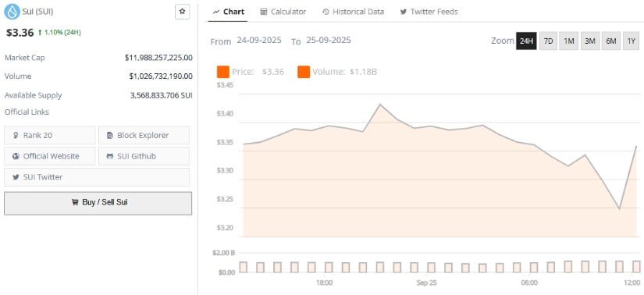Click the Rank 20 button
644x295 pixels.
[x=50, y=135]
